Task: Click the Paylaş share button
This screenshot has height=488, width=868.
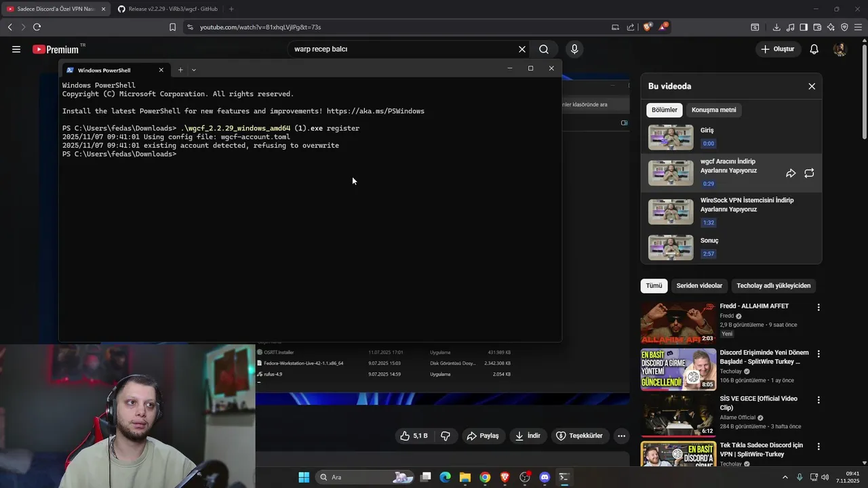Action: [483, 436]
